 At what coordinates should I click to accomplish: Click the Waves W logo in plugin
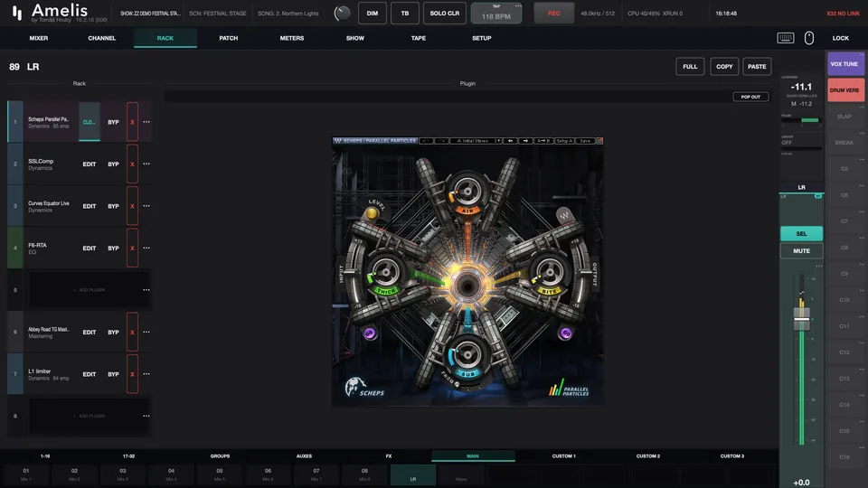click(x=563, y=215)
